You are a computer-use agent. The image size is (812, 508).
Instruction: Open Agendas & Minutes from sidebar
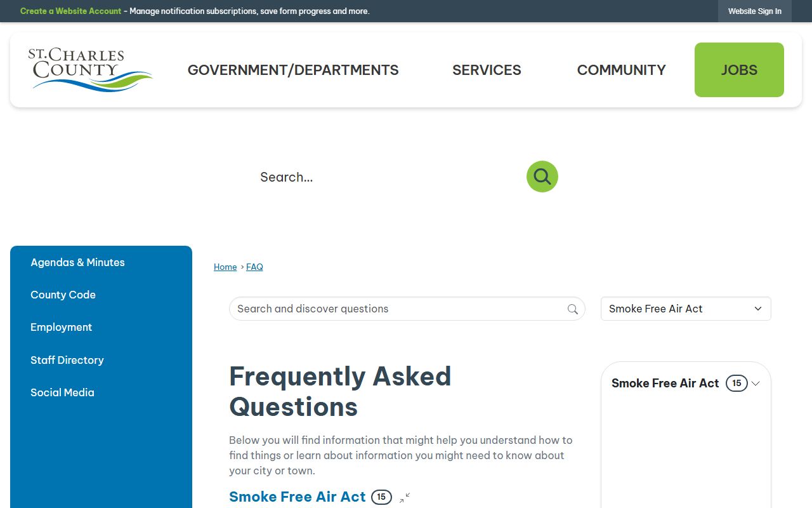point(77,262)
